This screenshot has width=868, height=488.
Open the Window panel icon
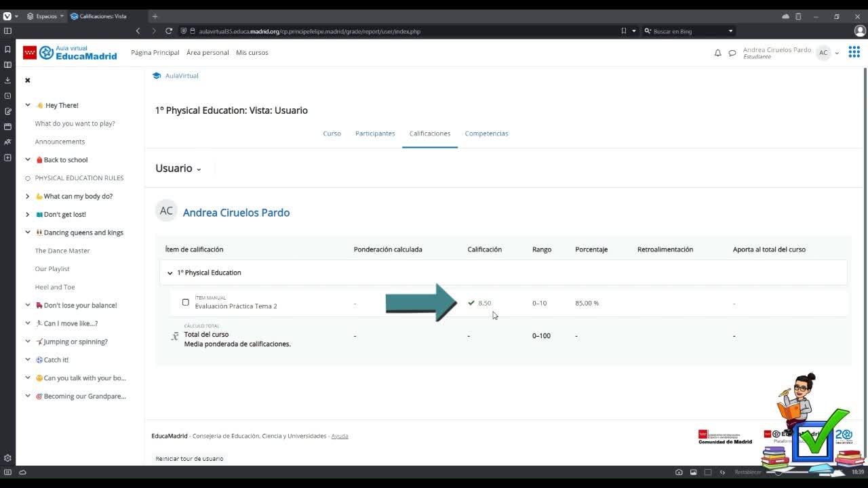[7, 127]
